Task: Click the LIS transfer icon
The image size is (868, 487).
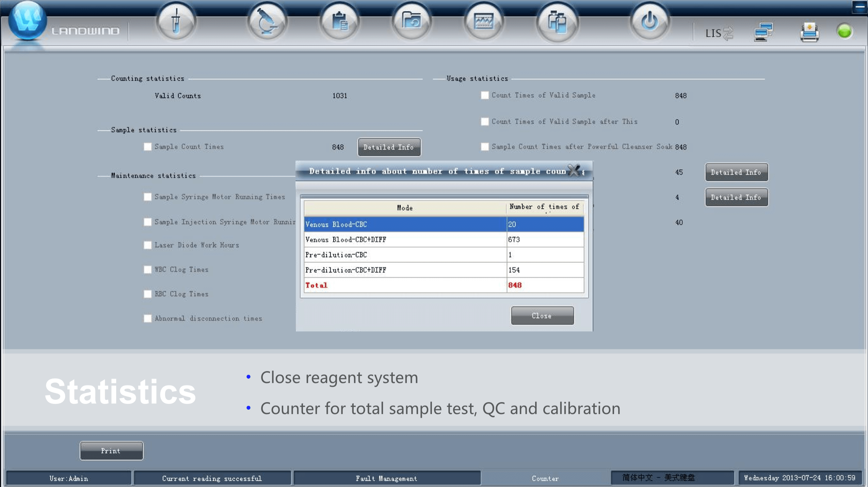Action: 719,33
